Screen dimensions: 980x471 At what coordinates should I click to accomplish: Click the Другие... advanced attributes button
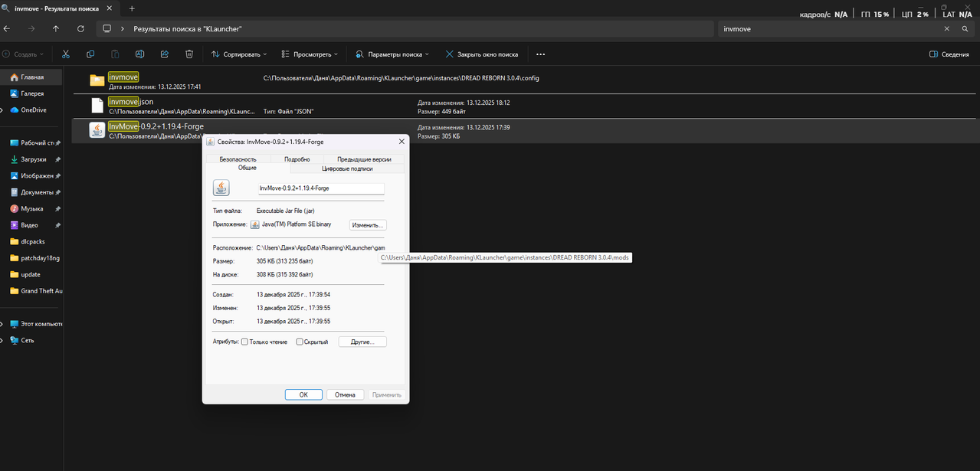click(x=362, y=342)
